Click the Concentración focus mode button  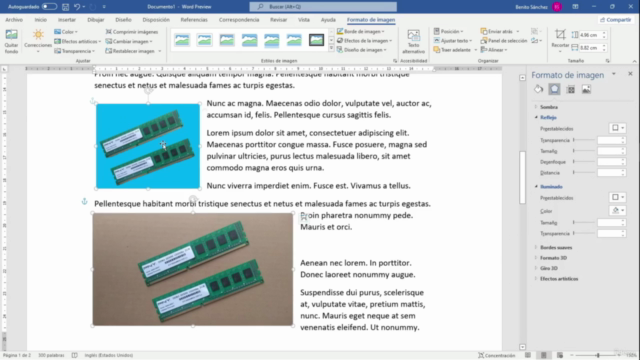click(x=497, y=355)
